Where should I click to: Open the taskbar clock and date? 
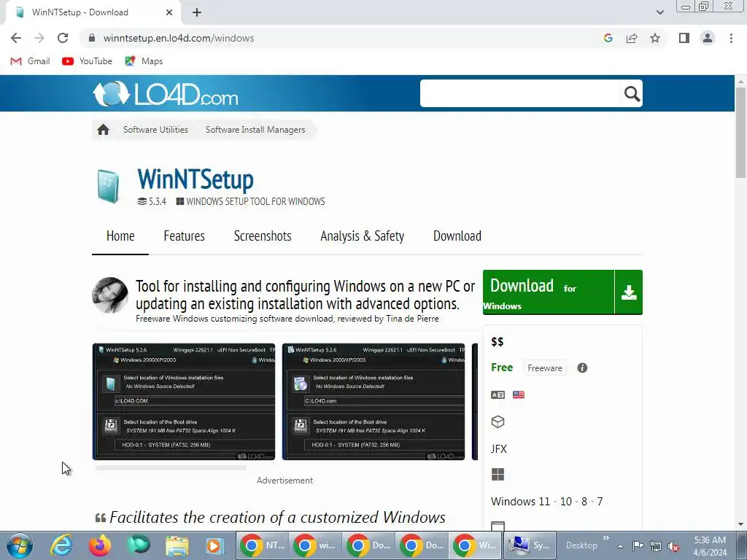tap(710, 546)
